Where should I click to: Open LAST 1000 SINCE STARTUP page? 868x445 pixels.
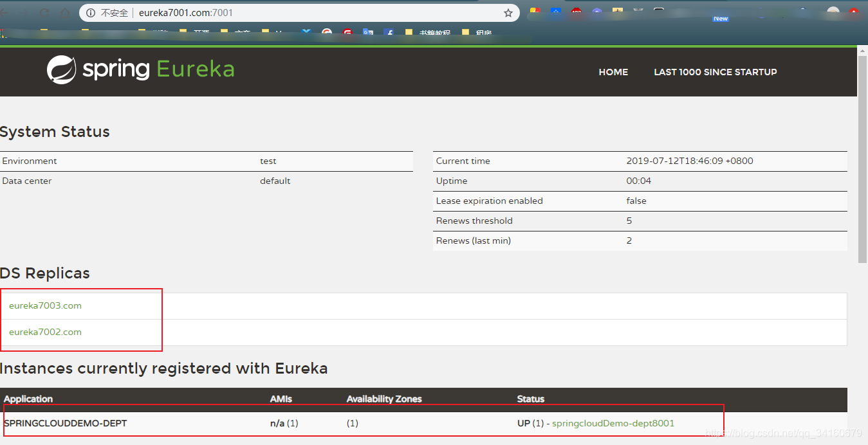coord(716,72)
